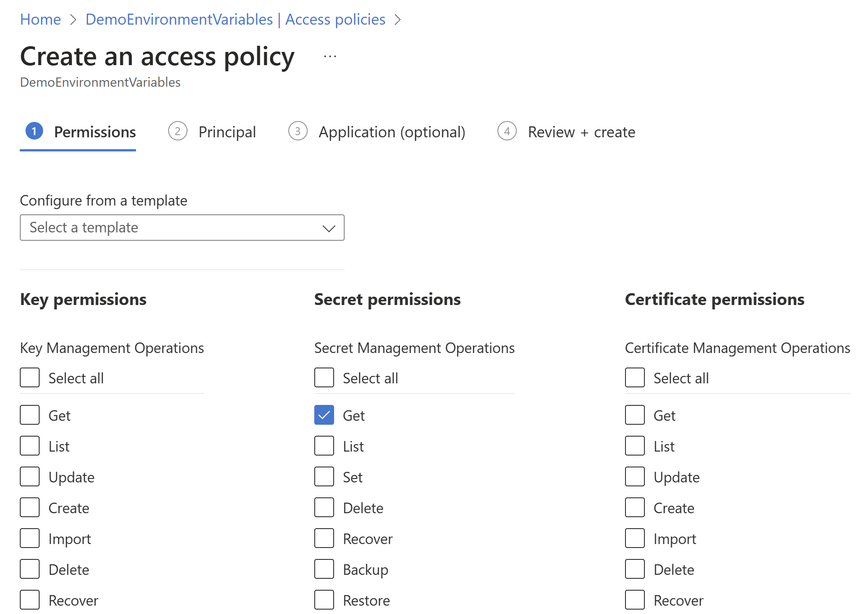This screenshot has height=614, width=868.
Task: Click step 3 circle icon for Application
Action: (x=298, y=131)
